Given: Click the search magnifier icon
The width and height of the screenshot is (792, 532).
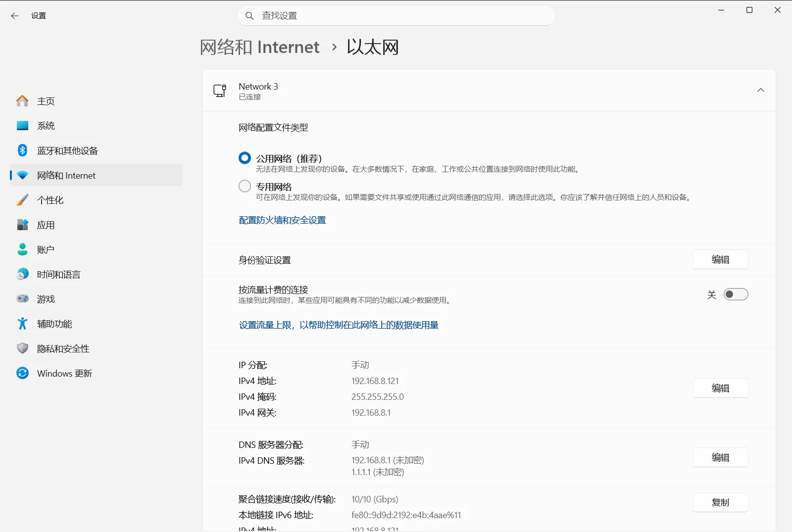Looking at the screenshot, I should 249,16.
